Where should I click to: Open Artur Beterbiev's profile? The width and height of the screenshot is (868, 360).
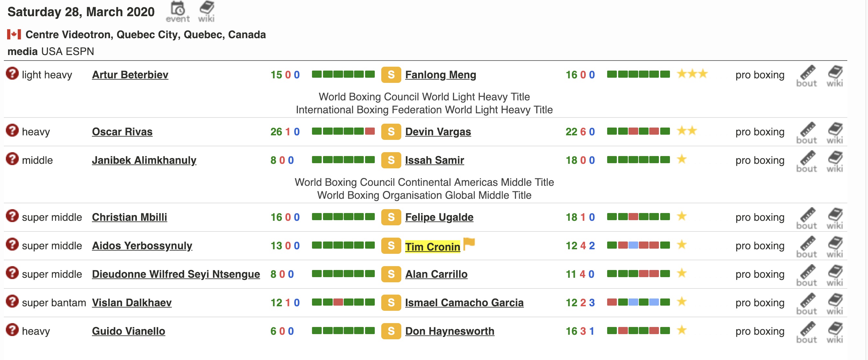click(130, 74)
